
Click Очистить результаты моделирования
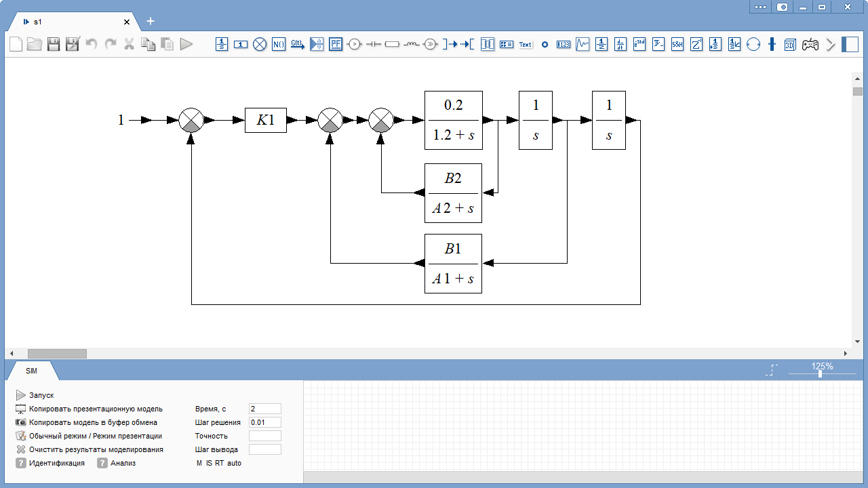[x=90, y=449]
